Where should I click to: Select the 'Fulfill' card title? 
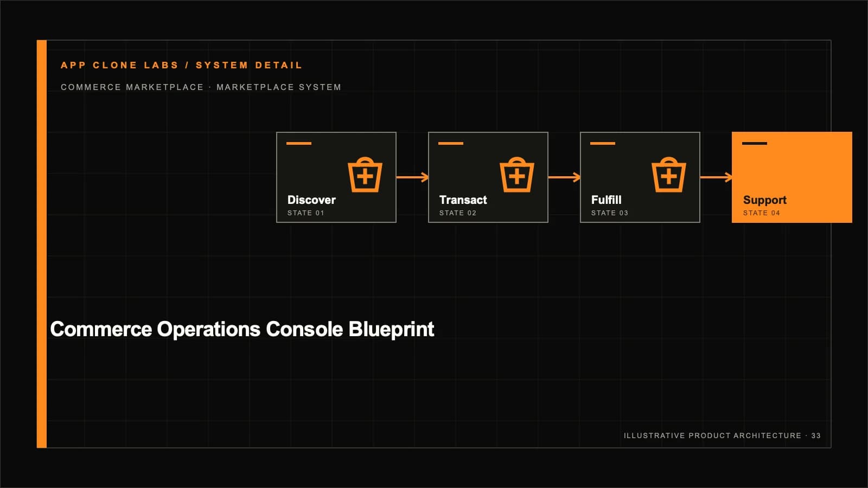click(x=606, y=200)
